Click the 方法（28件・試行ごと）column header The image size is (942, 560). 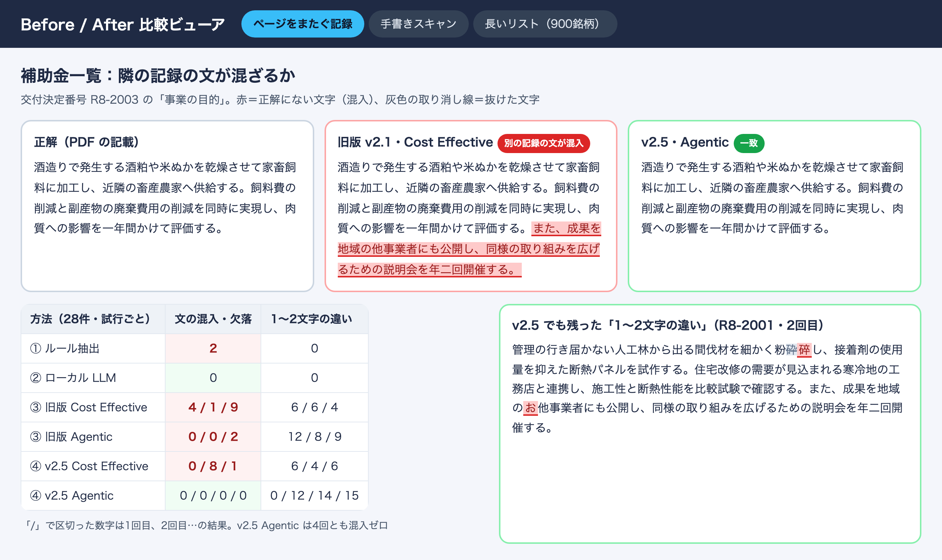pos(93,319)
